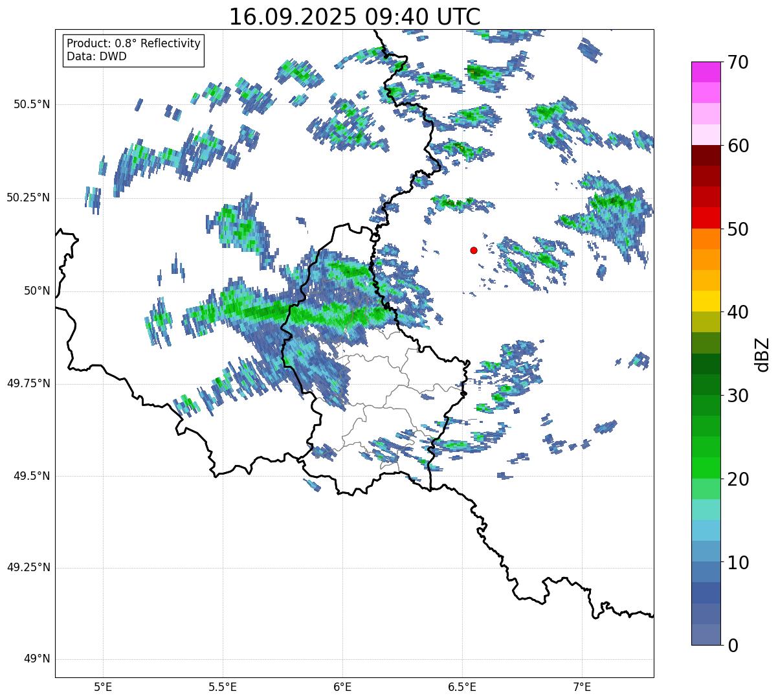778x700 pixels.
Task: Click the longitude label 5°E
Action: coord(103,687)
